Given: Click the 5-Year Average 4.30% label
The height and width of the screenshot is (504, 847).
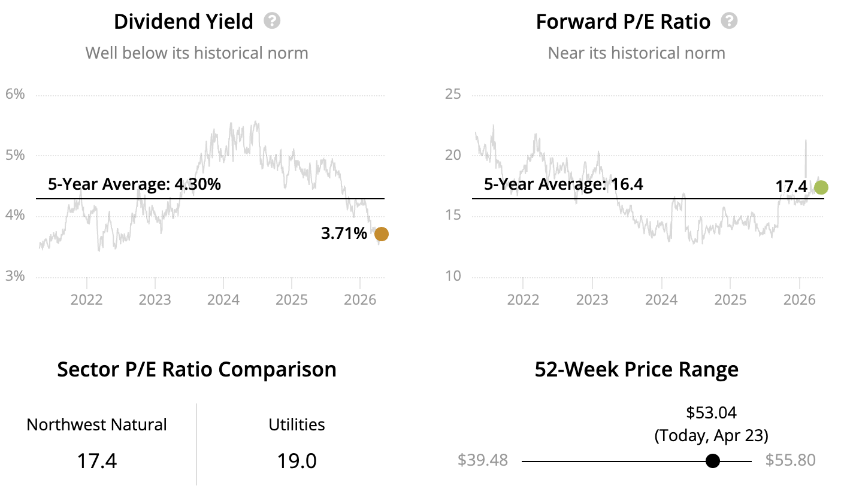Looking at the screenshot, I should click(x=134, y=184).
